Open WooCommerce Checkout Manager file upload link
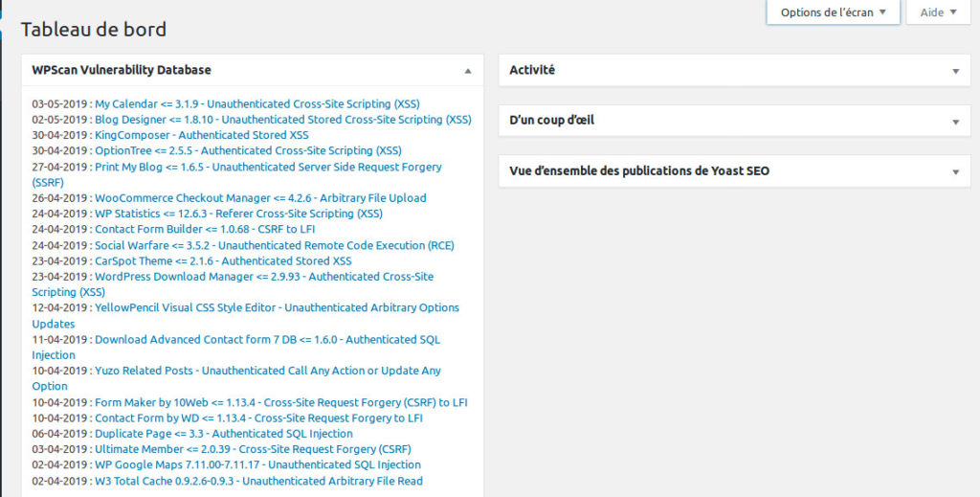 point(260,198)
